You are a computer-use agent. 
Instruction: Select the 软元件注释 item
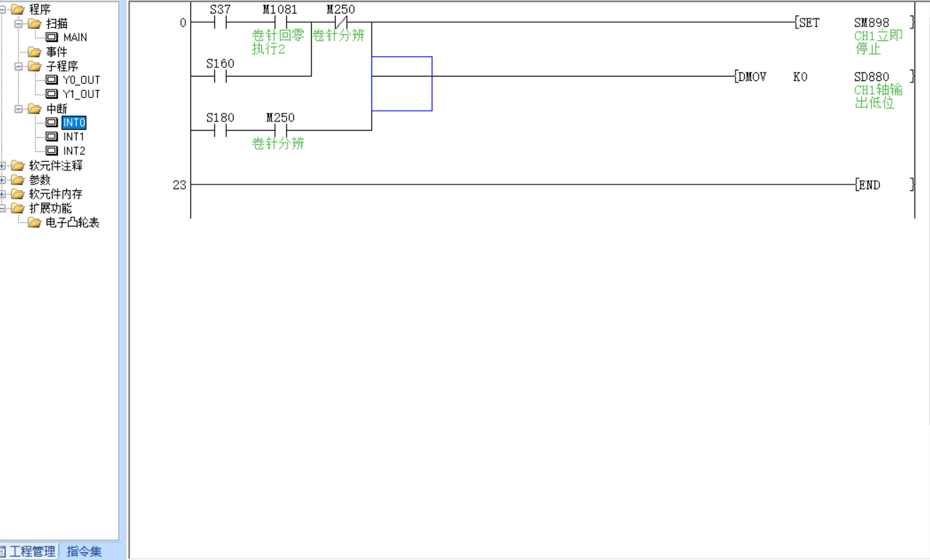point(55,165)
